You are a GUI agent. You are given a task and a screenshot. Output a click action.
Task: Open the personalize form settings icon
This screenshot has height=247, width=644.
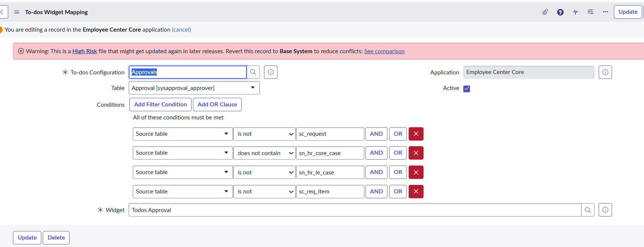(x=590, y=12)
